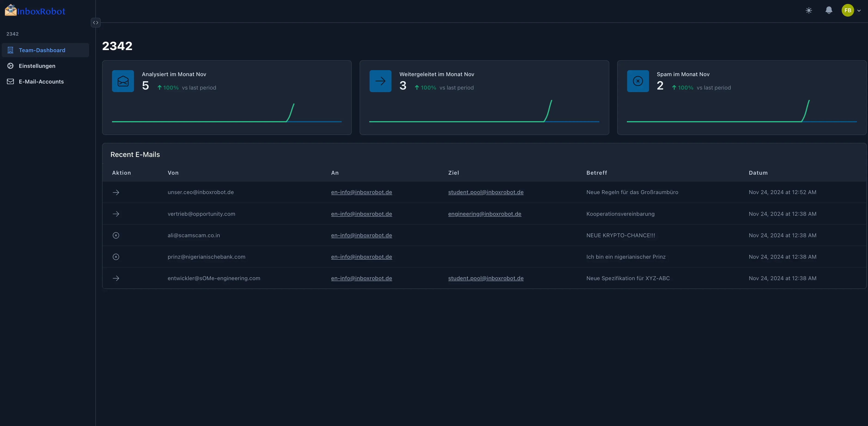Screen dimensions: 868x426
Task: Click the Datum column header
Action: click(758, 173)
